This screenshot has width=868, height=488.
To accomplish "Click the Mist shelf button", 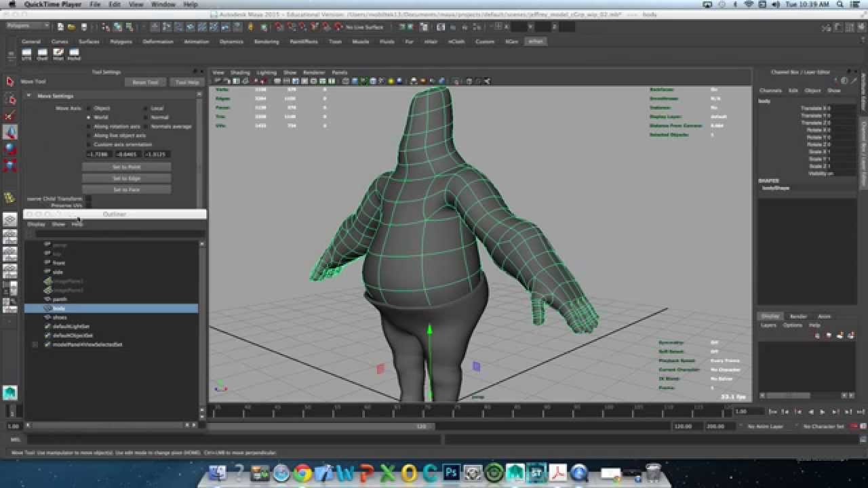I will pos(58,54).
